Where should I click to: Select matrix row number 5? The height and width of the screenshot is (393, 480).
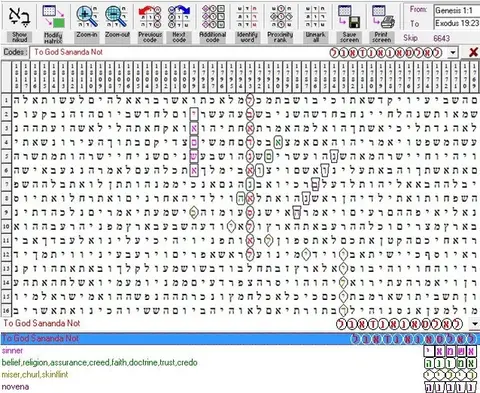(x=6, y=156)
